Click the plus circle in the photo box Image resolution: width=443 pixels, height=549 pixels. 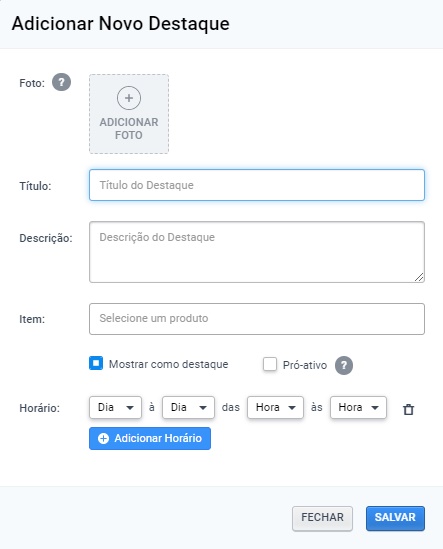coord(129,98)
